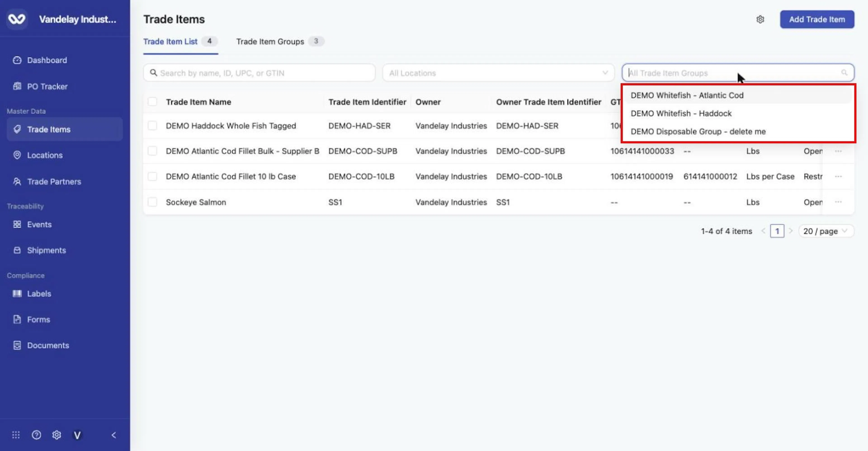Collapse the sidebar with the arrow icon
The image size is (868, 451).
click(114, 435)
